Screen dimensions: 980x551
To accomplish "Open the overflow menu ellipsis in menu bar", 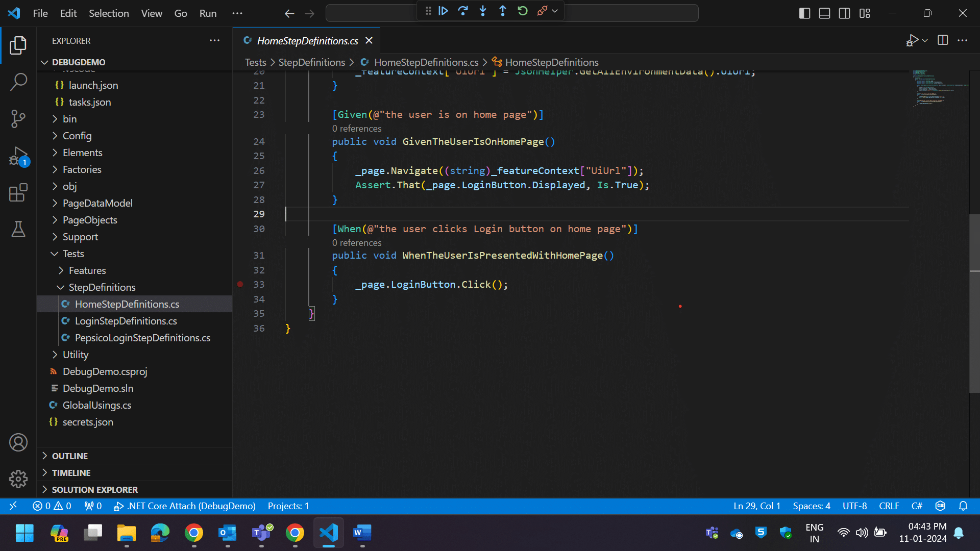I will tap(237, 13).
